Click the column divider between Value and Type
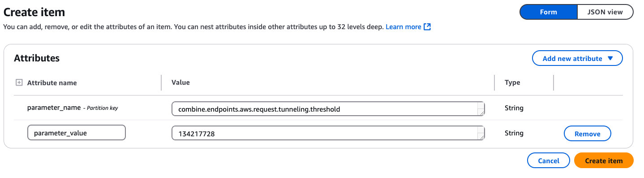The image size is (644, 178). (x=494, y=82)
